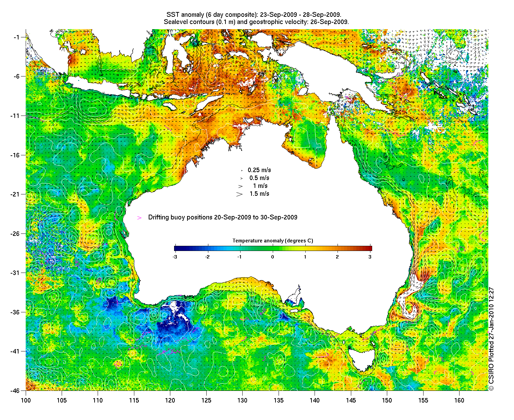Click the dark red end of colorbar

[369, 249]
